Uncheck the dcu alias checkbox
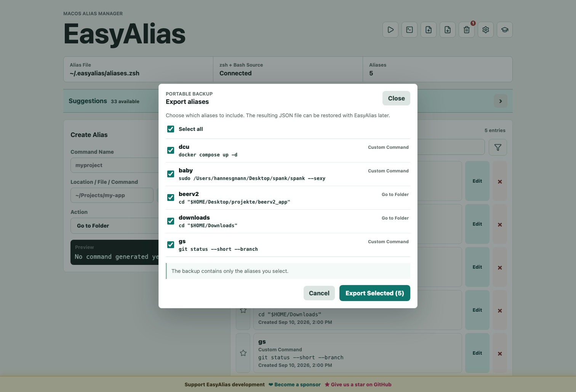Image resolution: width=576 pixels, height=392 pixels. pos(171,150)
